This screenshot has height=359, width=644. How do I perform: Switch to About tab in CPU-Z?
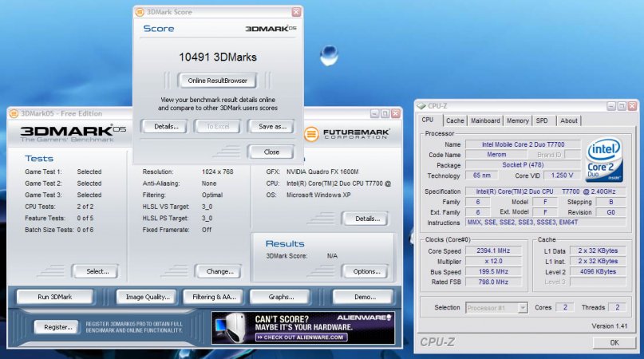[569, 120]
